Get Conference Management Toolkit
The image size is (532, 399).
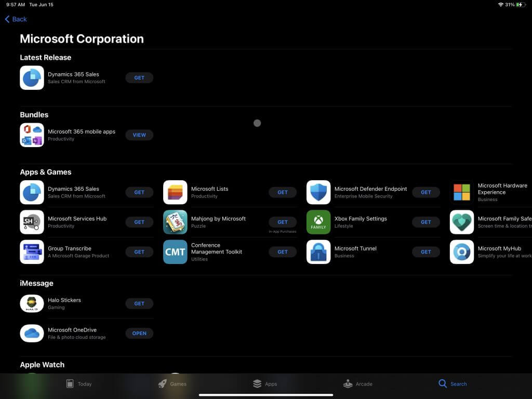283,252
